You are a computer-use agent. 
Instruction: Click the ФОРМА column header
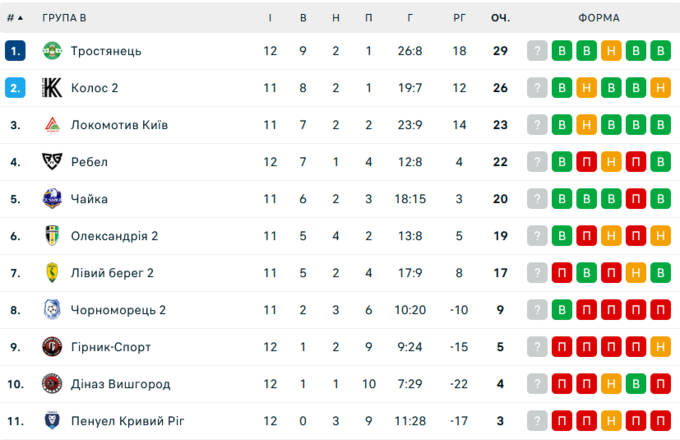point(598,18)
